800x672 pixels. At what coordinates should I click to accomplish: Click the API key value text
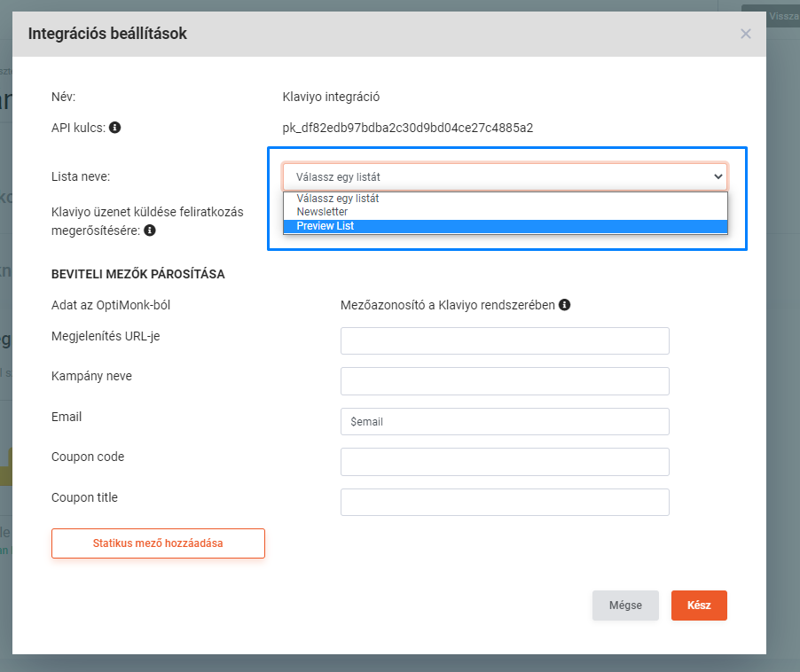(408, 128)
